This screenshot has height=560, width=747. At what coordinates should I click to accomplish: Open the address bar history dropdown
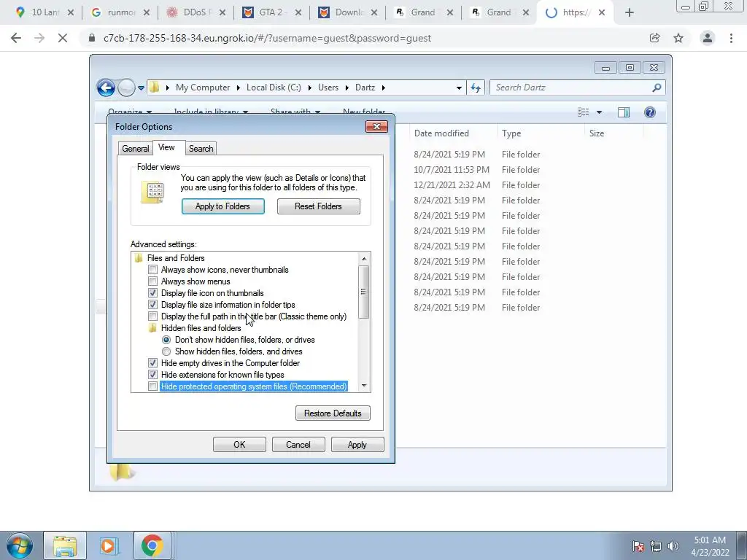tap(459, 87)
